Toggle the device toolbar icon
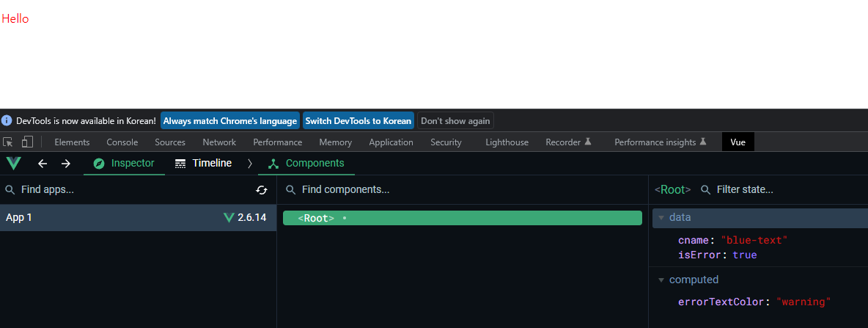 (27, 142)
